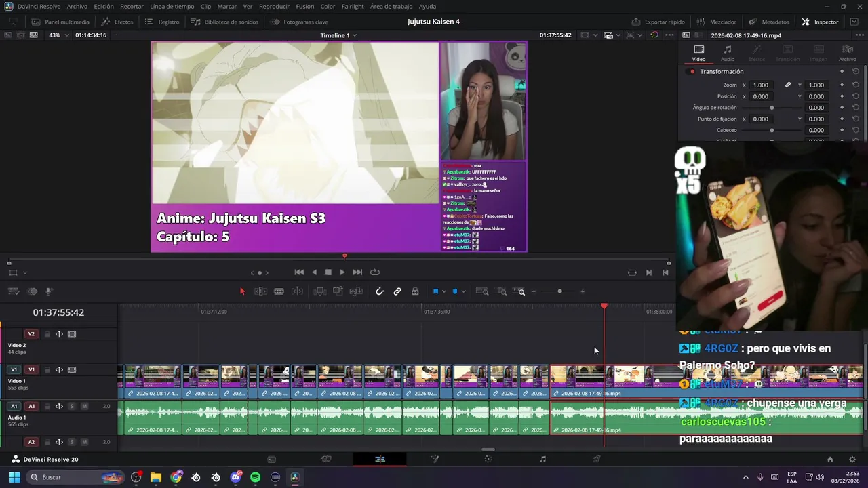
Task: Click the blue marker icon
Action: (x=454, y=291)
